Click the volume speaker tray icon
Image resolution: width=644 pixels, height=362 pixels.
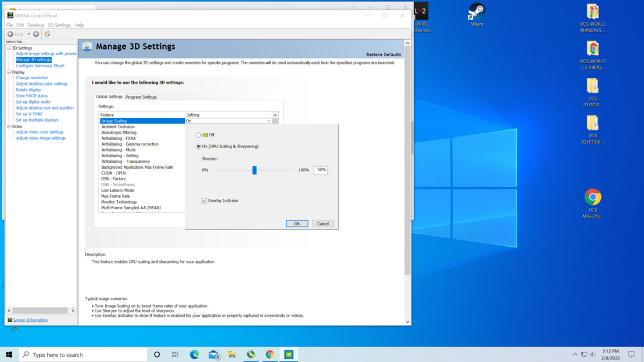593,355
